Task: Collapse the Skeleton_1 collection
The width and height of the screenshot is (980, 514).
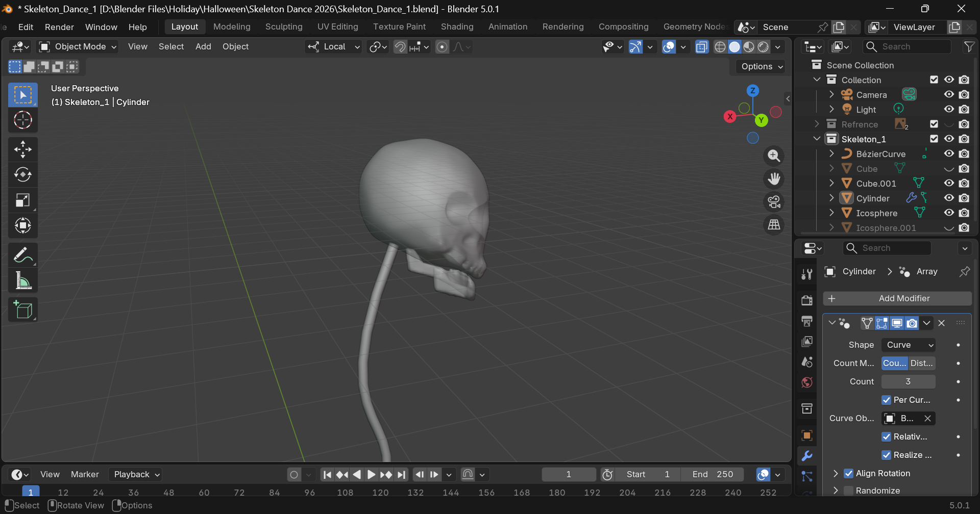Action: 817,139
